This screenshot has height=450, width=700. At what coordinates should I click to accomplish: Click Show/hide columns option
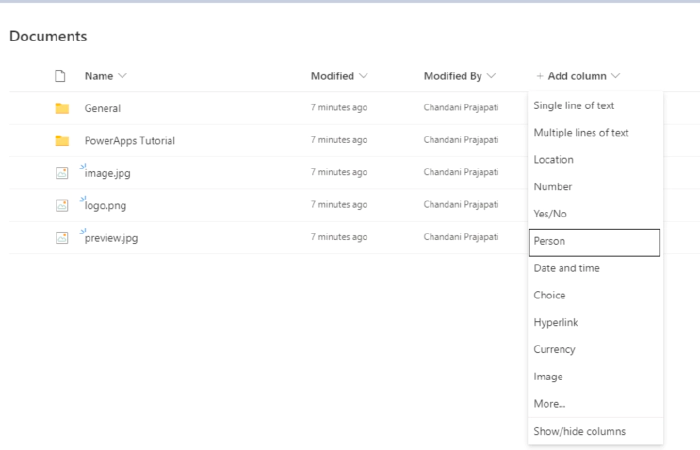[x=580, y=431]
